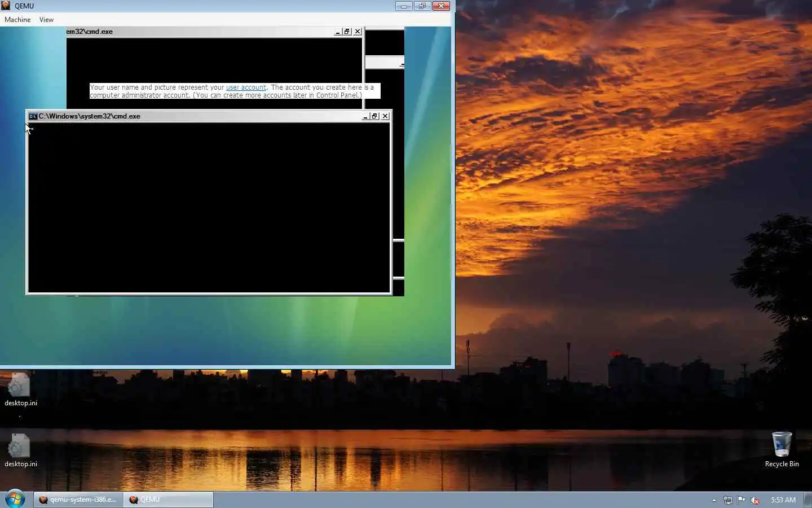Click the muted volume speaker icon
Viewport: 812px width, 508px height.
[x=755, y=500]
